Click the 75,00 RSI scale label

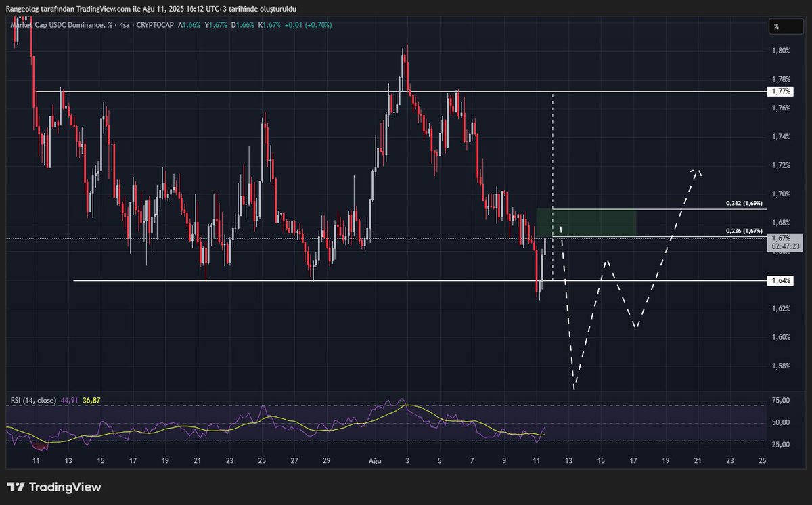(x=781, y=401)
